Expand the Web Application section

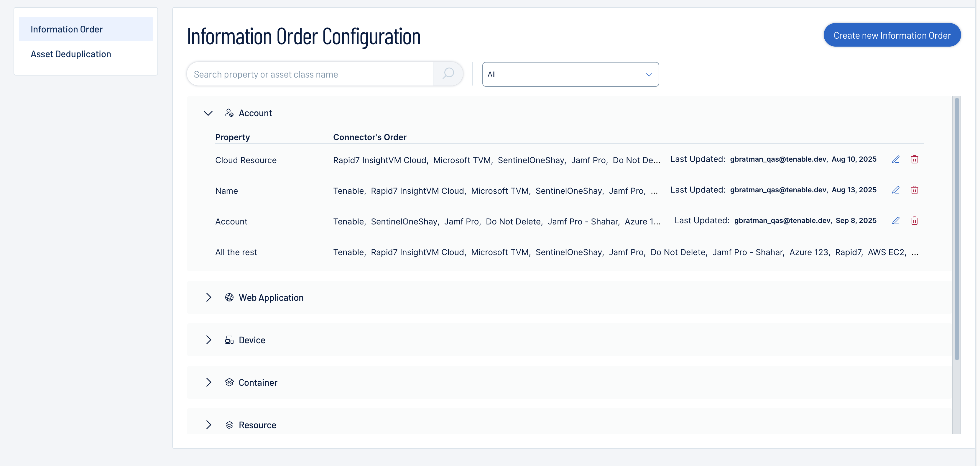tap(208, 298)
